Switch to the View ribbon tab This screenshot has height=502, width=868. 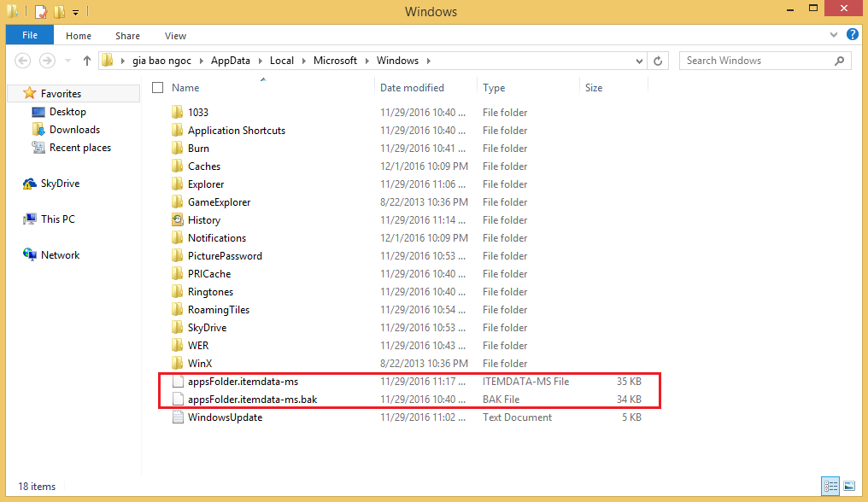[175, 36]
